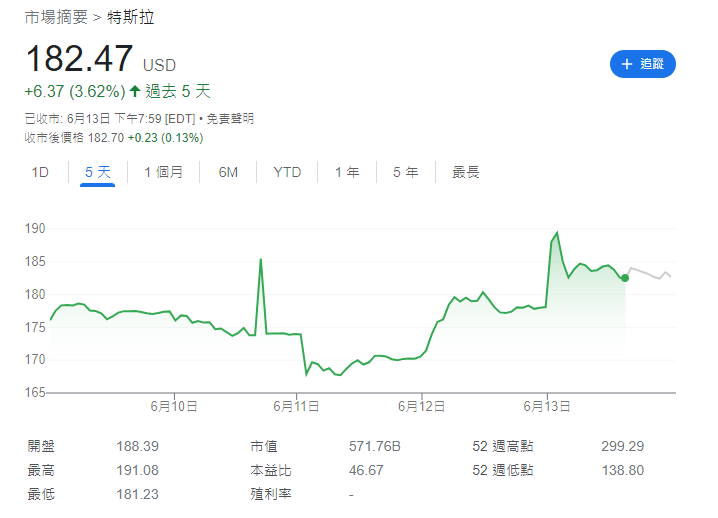
Task: Click the 52 週低點 label
Action: (x=503, y=470)
